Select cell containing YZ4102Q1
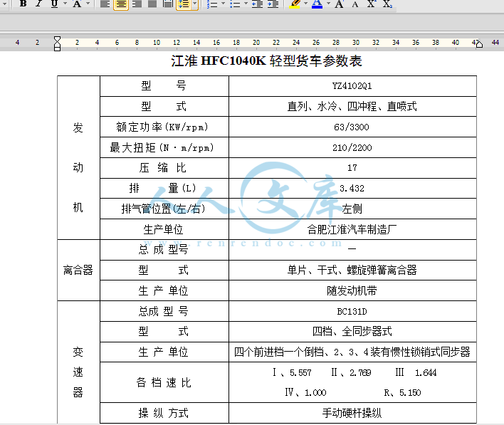 [352, 86]
